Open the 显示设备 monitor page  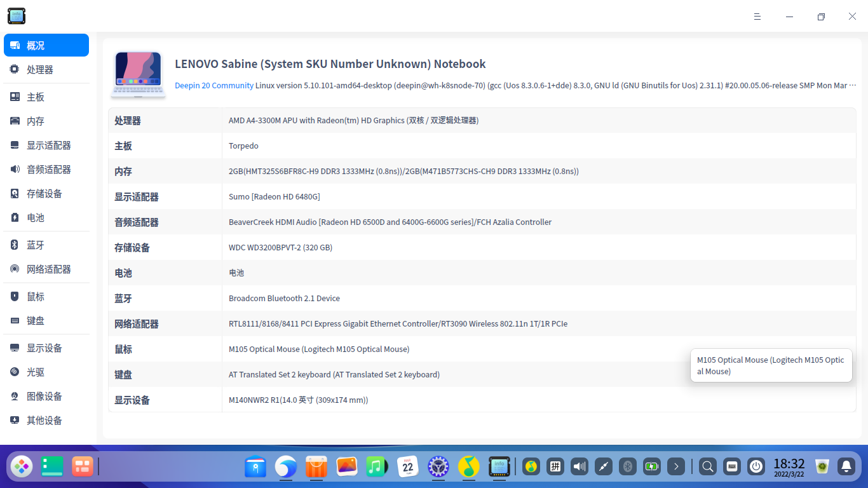tap(46, 348)
